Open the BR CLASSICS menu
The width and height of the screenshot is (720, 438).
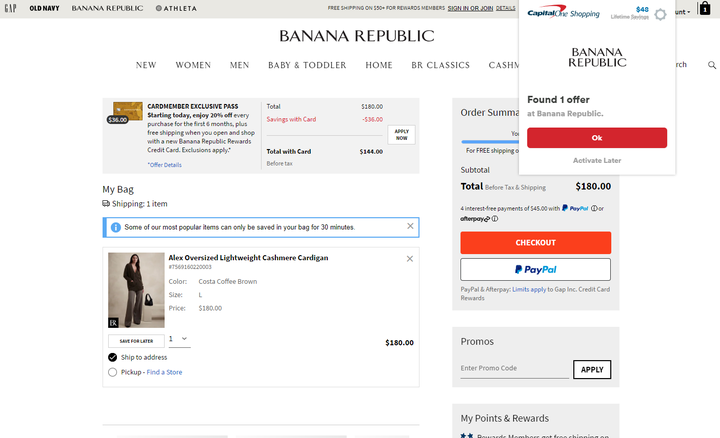pyautogui.click(x=440, y=65)
